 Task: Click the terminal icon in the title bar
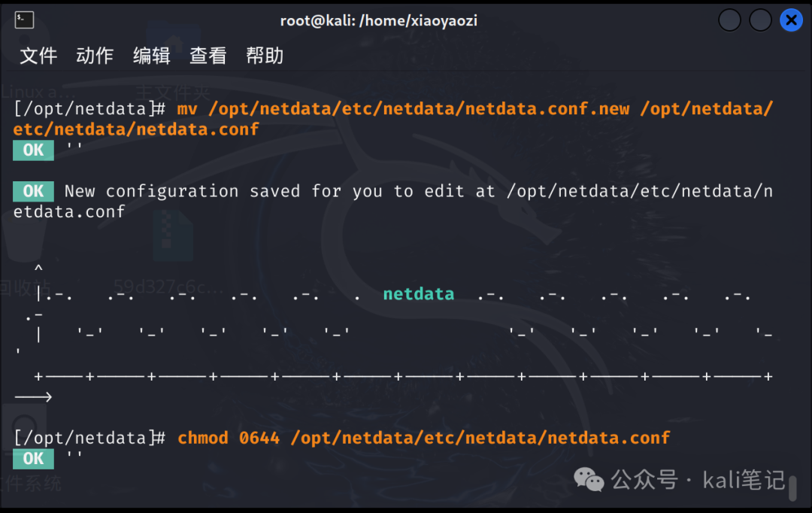23,20
